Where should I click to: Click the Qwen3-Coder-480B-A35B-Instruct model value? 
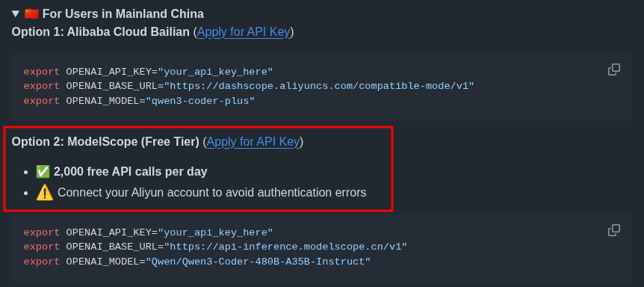point(258,262)
